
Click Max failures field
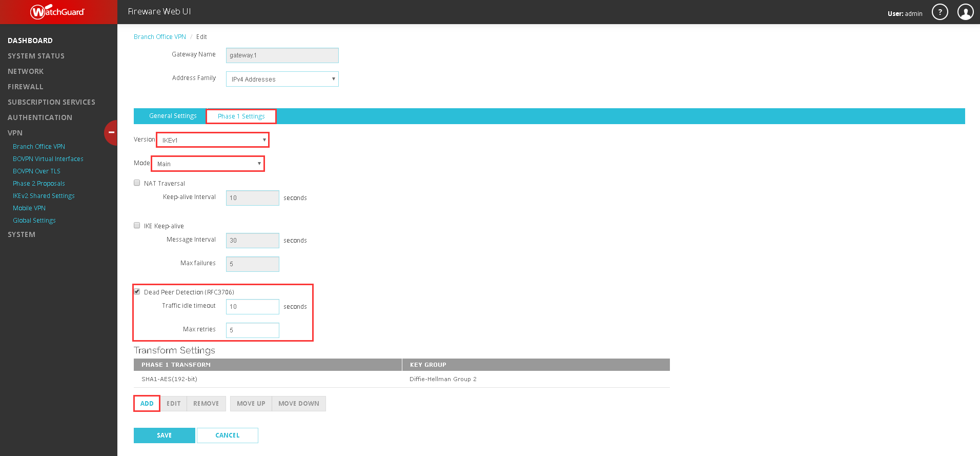(x=253, y=264)
